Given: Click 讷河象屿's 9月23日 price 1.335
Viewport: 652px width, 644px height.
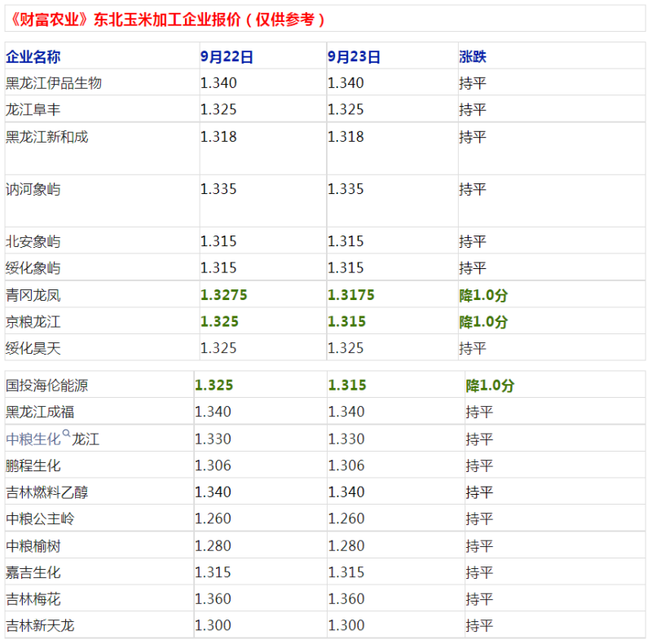Looking at the screenshot, I should pos(346,189).
